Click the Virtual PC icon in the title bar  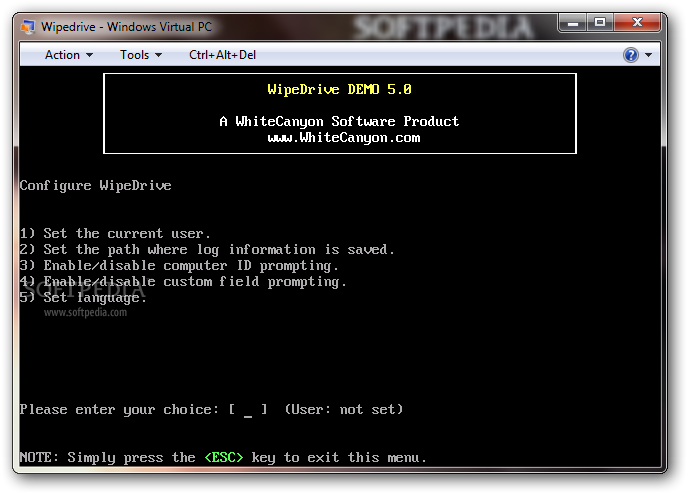[x=28, y=27]
